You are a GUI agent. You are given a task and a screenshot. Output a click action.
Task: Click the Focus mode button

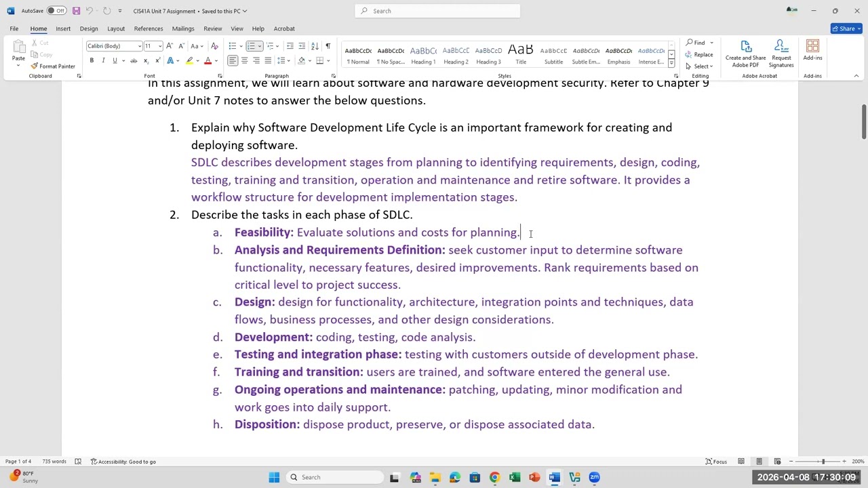pos(716,462)
